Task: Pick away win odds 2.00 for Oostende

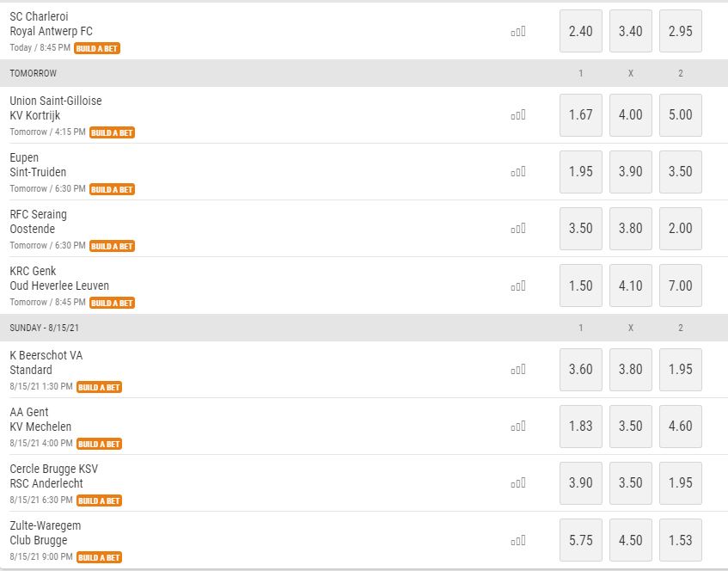Action: [681, 229]
